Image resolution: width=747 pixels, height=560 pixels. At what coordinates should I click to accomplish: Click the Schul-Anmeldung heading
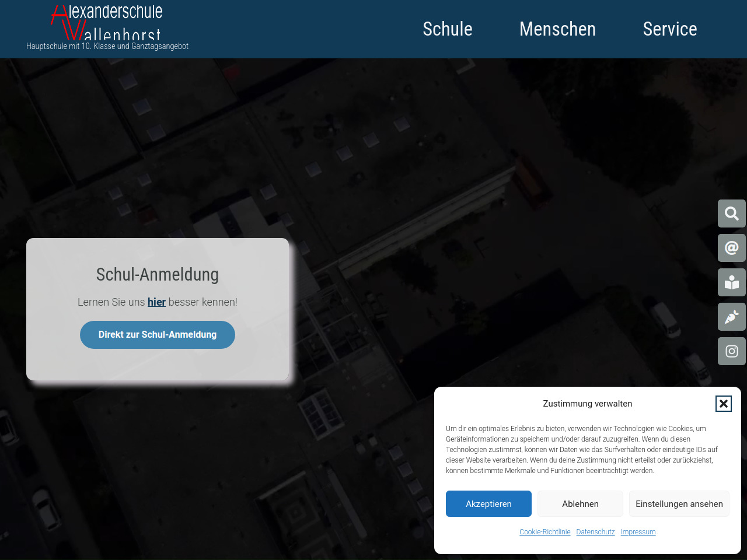[158, 275]
